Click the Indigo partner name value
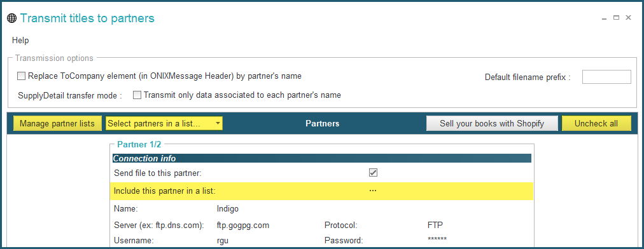Image resolution: width=644 pixels, height=249 pixels. [x=228, y=209]
